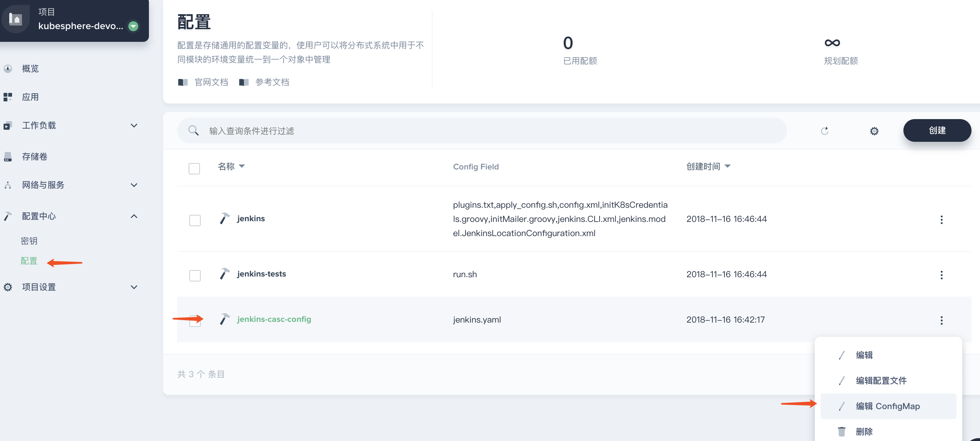Click the 编辑配置文件 pencil icon

[841, 380]
